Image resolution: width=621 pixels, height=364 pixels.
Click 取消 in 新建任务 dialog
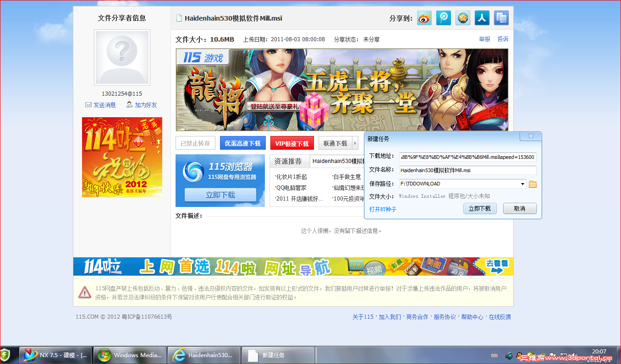[x=520, y=208]
